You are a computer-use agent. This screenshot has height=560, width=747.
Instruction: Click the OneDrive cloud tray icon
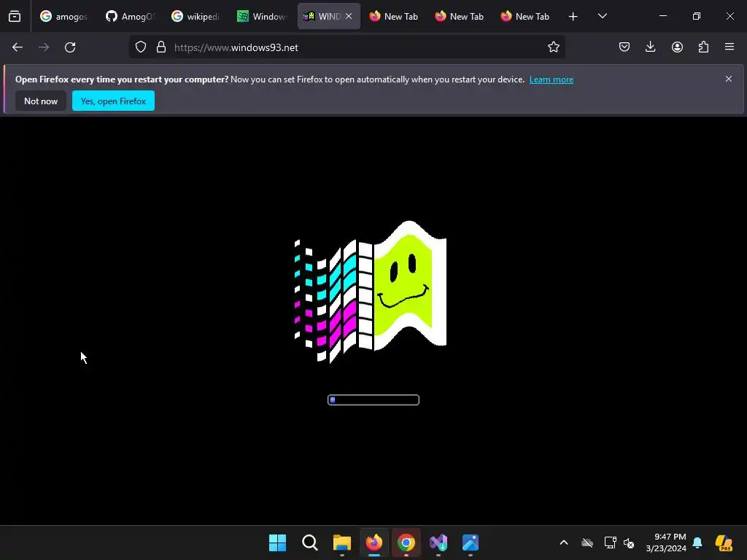(x=587, y=542)
